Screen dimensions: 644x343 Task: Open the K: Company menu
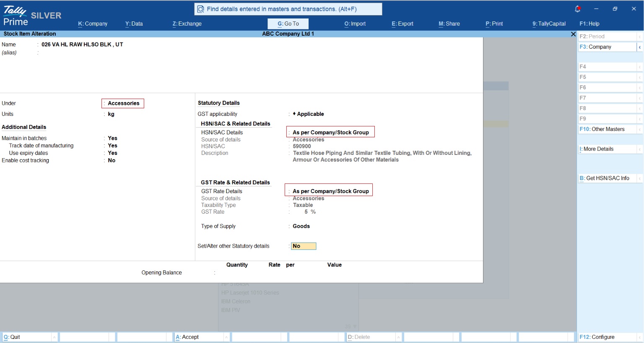coord(93,24)
